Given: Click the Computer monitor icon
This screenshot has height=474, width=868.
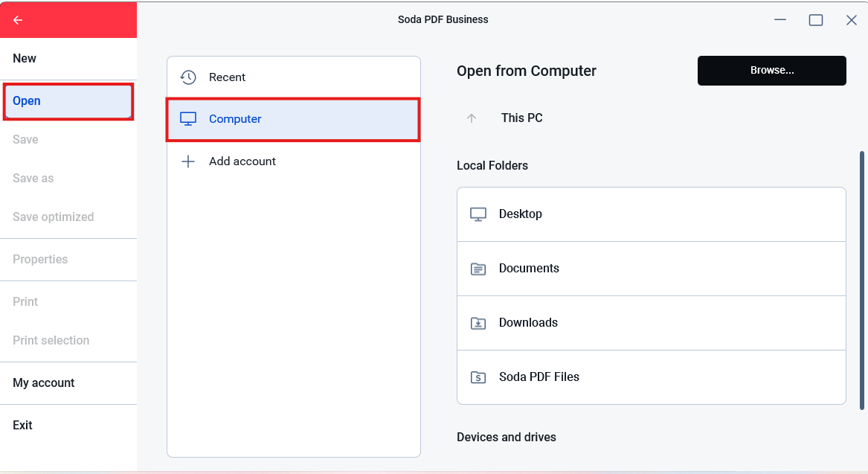Looking at the screenshot, I should [188, 119].
